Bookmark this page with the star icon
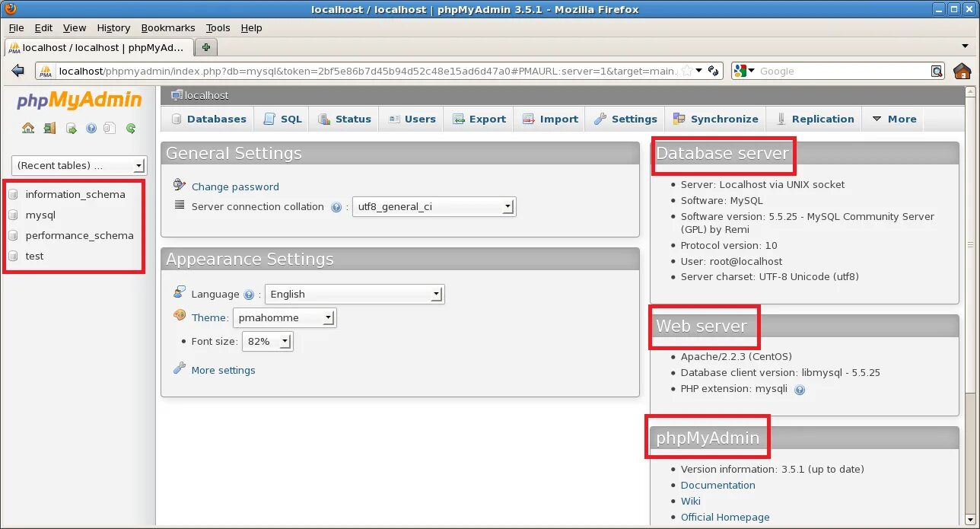This screenshot has height=529, width=980. pos(687,71)
